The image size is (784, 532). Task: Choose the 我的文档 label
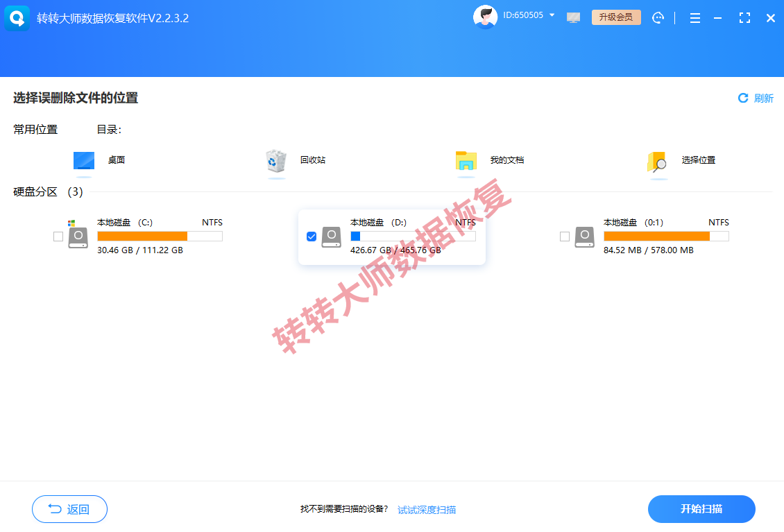[507, 160]
